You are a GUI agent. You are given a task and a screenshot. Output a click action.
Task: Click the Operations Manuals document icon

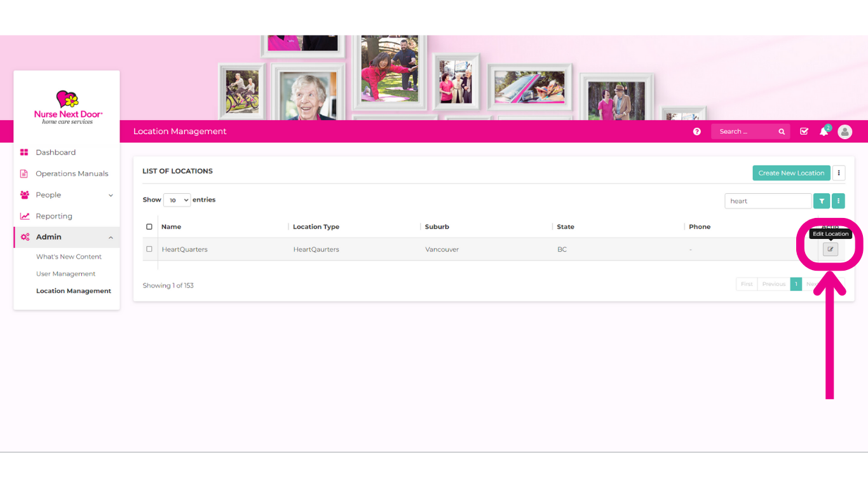point(24,173)
